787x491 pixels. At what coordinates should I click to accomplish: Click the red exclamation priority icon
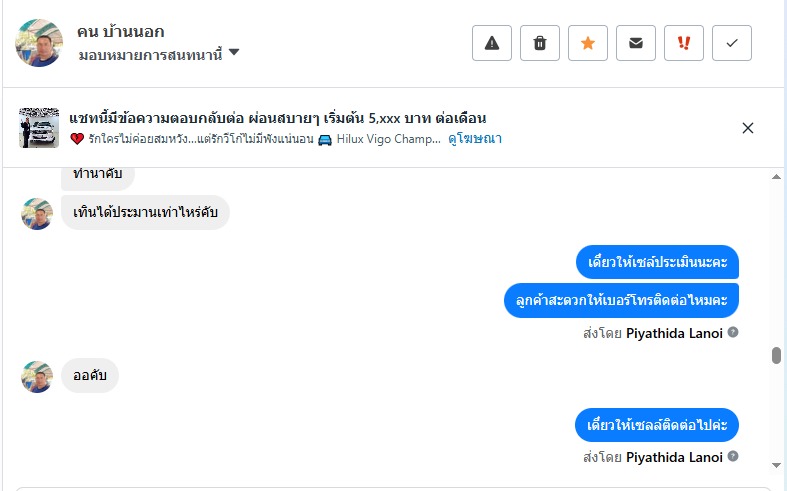(684, 43)
